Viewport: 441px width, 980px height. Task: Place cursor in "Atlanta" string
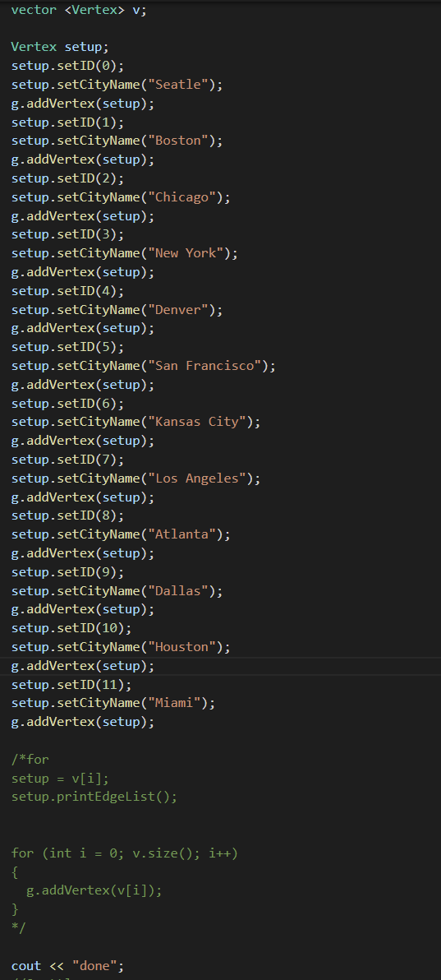(x=186, y=534)
